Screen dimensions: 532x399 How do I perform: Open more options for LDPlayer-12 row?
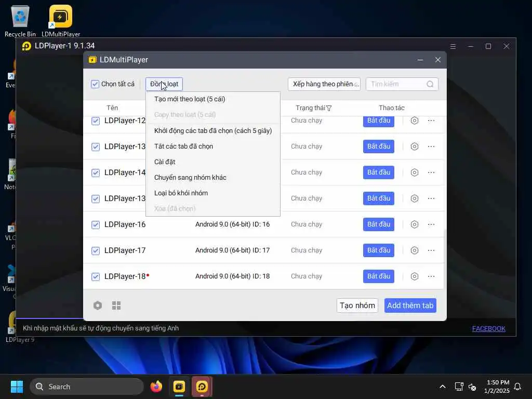pyautogui.click(x=431, y=121)
